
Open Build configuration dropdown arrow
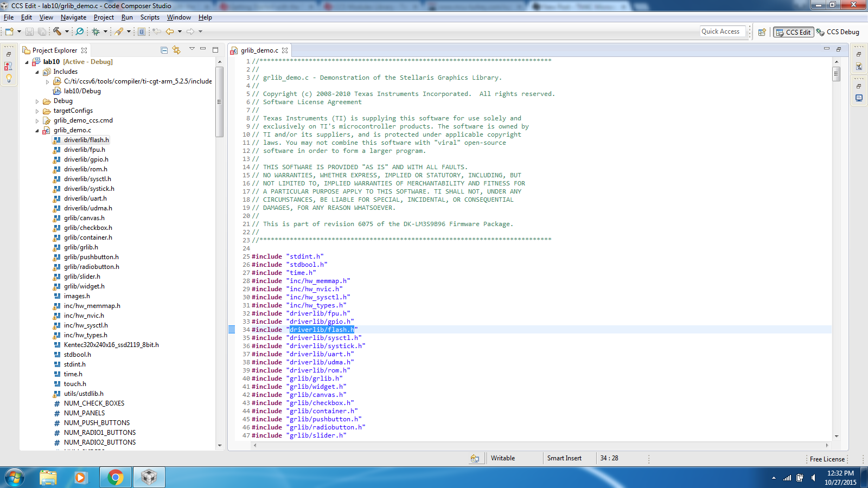[67, 31]
